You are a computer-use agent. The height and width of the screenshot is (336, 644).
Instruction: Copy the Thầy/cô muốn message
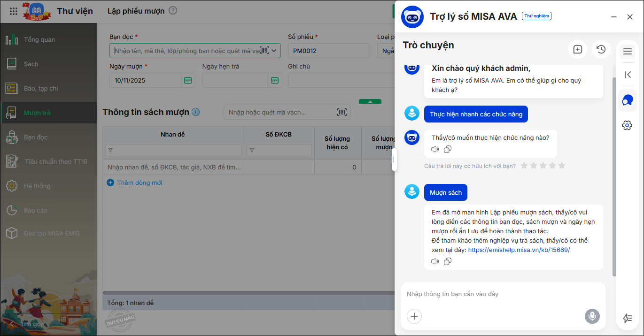coord(448,149)
